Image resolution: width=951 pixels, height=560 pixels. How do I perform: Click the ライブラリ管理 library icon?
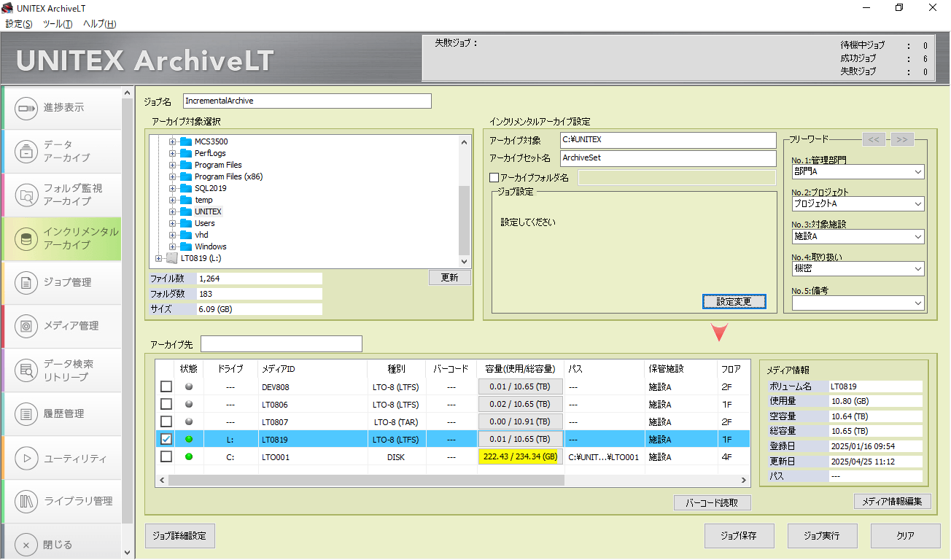pyautogui.click(x=27, y=502)
